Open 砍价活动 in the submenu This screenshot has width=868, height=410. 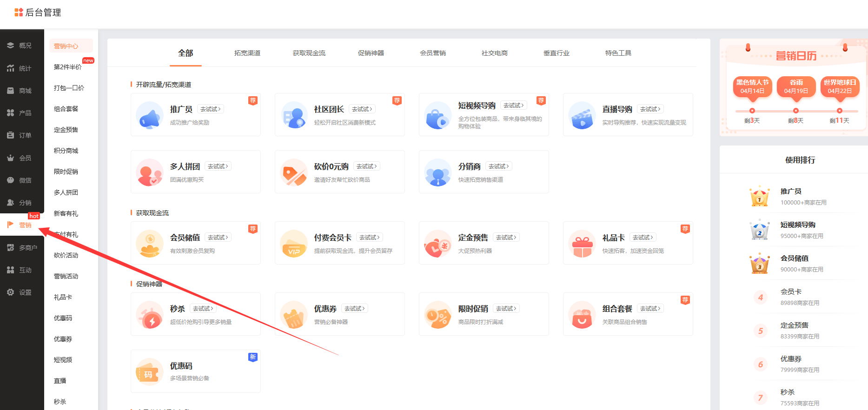click(66, 255)
